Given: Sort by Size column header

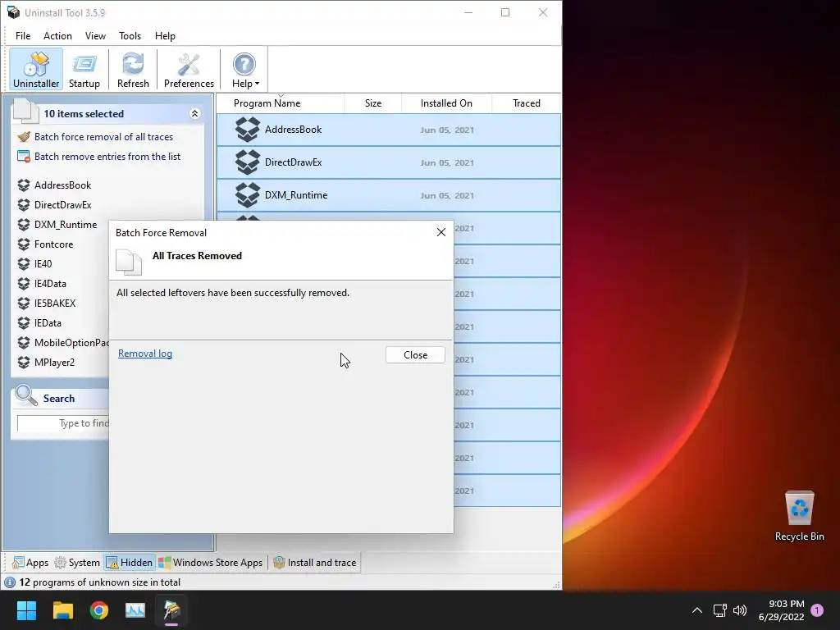Looking at the screenshot, I should (373, 103).
